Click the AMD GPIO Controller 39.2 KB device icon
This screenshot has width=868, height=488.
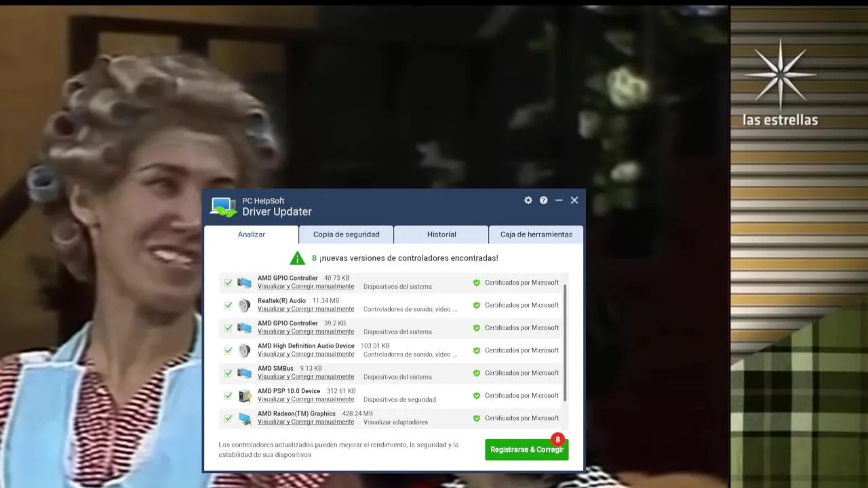point(244,327)
